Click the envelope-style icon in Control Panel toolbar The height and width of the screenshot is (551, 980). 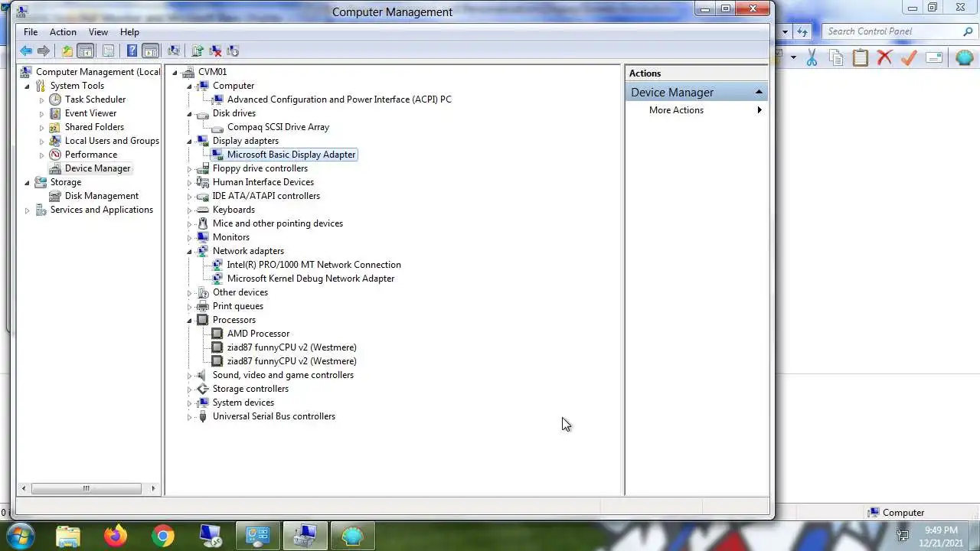click(934, 57)
